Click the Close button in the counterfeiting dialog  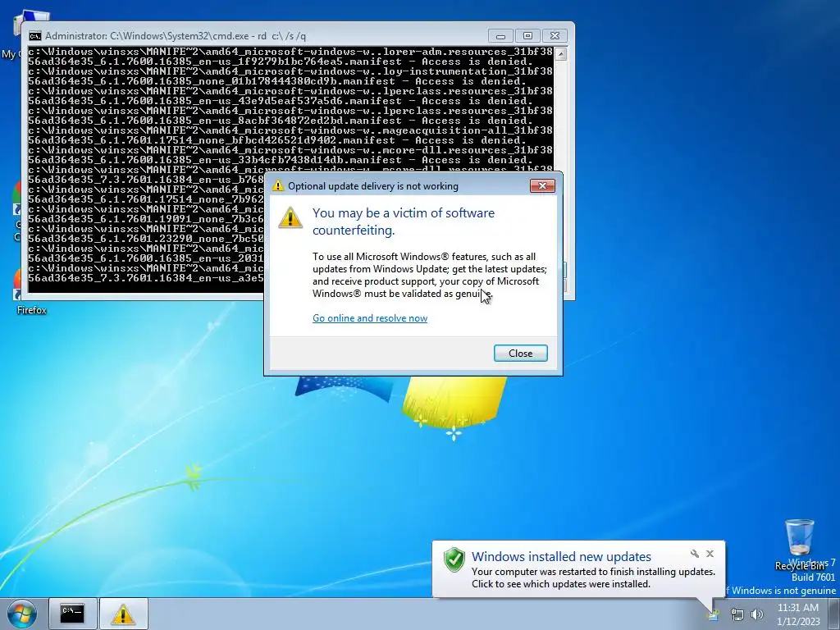coord(520,353)
